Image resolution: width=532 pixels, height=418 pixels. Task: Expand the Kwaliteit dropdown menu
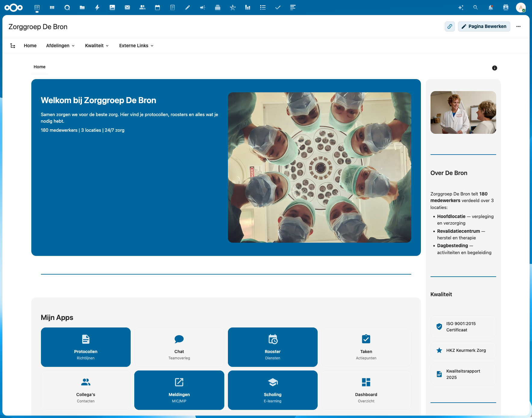pos(97,46)
